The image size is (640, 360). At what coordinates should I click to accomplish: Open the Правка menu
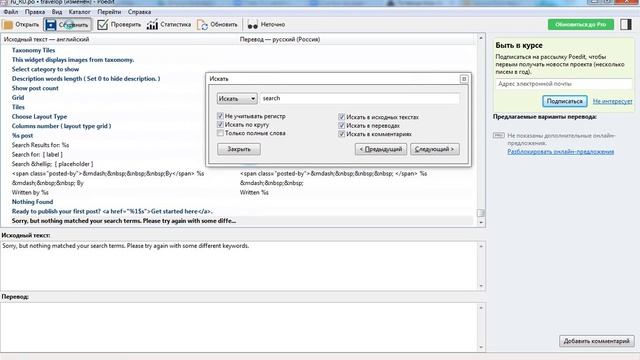(35, 12)
